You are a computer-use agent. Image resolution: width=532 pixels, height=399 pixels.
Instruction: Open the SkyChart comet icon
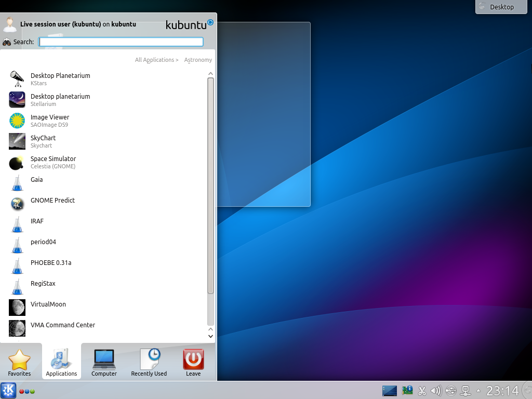17,141
